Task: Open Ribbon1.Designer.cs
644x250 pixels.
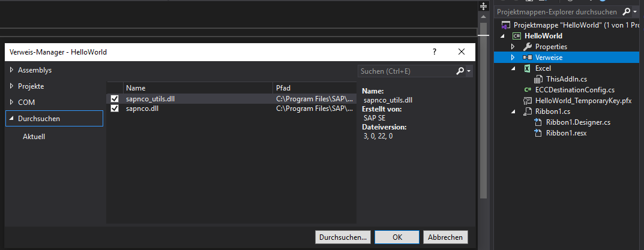Action: pyautogui.click(x=579, y=122)
